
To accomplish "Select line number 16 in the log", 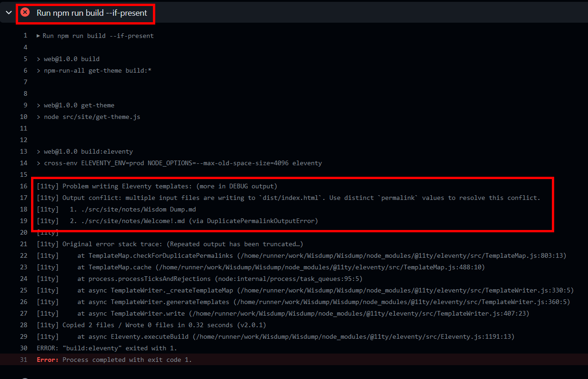I will pos(24,186).
